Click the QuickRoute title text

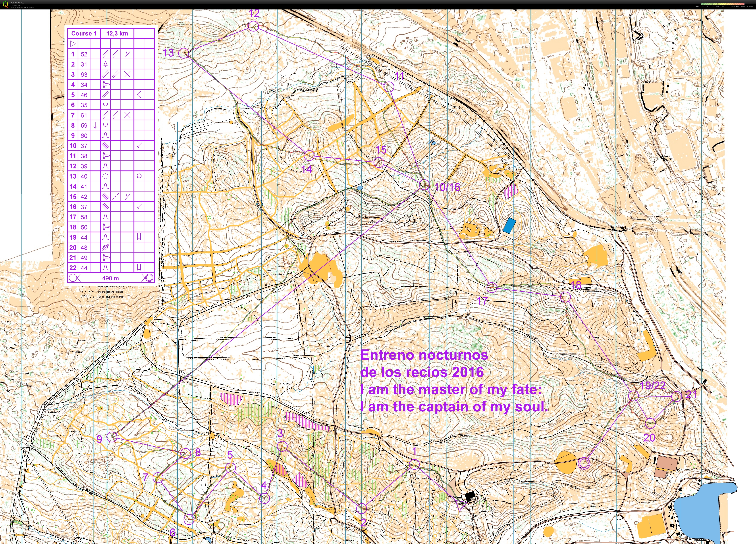18,3
